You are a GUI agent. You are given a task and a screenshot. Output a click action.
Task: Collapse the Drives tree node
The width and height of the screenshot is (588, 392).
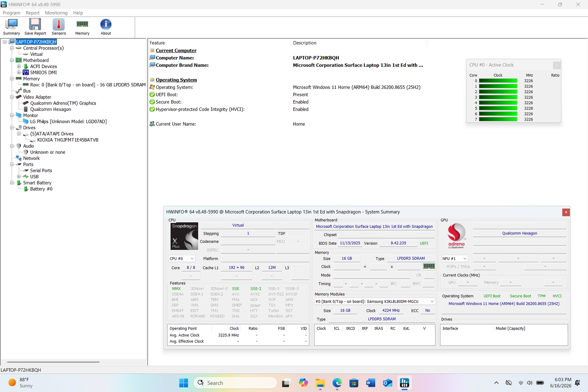coord(12,128)
